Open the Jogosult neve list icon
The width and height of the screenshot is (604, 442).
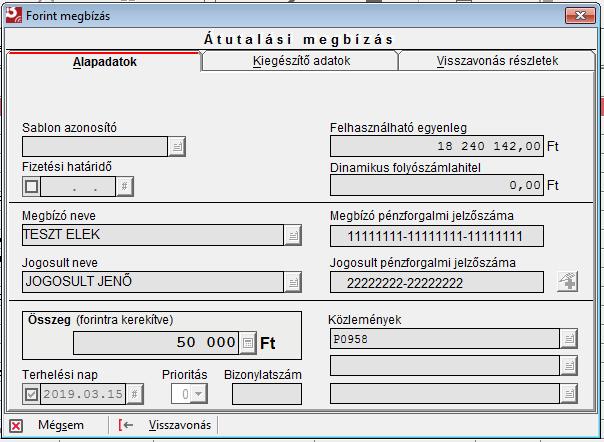[x=293, y=282]
